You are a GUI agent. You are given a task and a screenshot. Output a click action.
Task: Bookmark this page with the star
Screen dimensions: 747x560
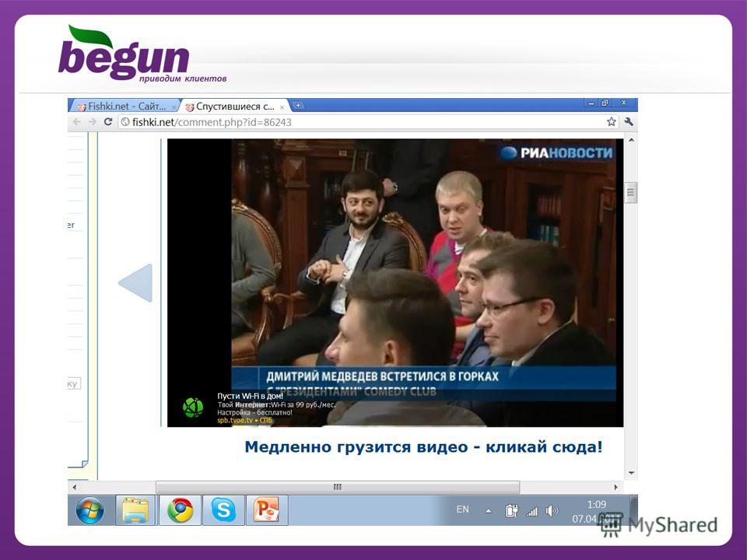612,122
